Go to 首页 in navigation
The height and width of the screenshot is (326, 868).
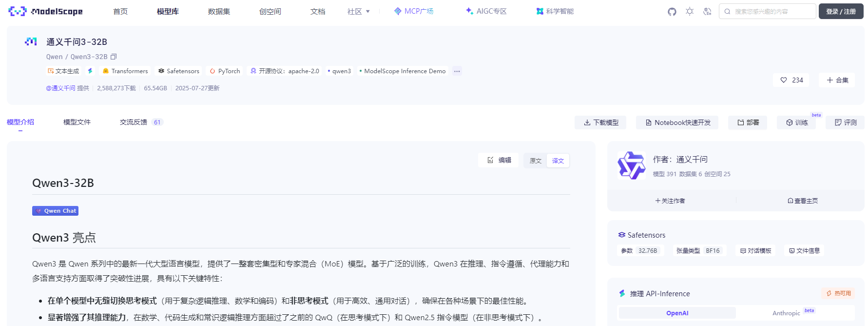[120, 11]
